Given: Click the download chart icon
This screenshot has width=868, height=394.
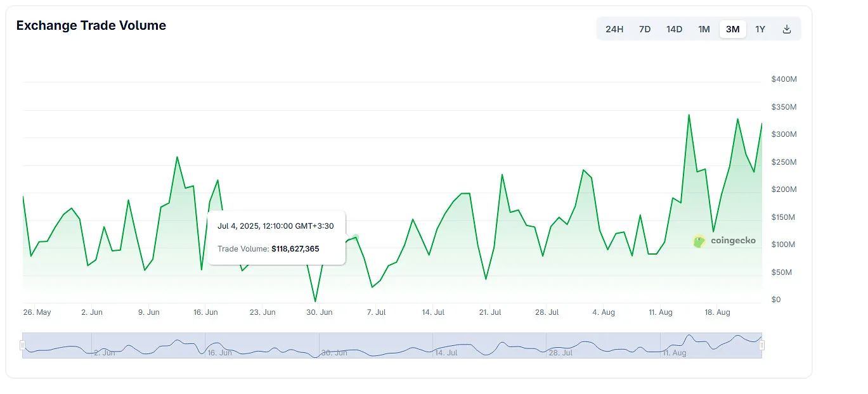Looking at the screenshot, I should (x=787, y=29).
